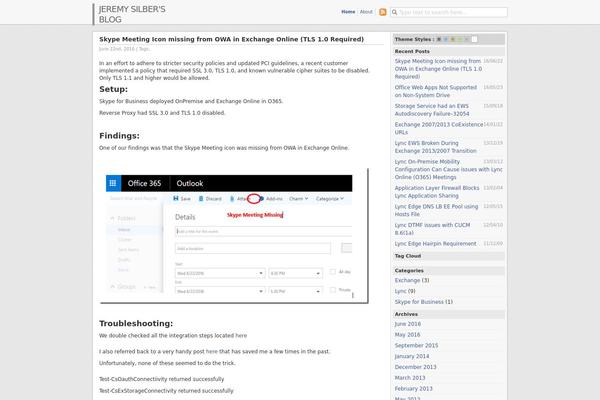Open recent post 'Exchange 2007/2013 CoExistence URLs'
The width and height of the screenshot is (600, 400).
pyautogui.click(x=439, y=128)
